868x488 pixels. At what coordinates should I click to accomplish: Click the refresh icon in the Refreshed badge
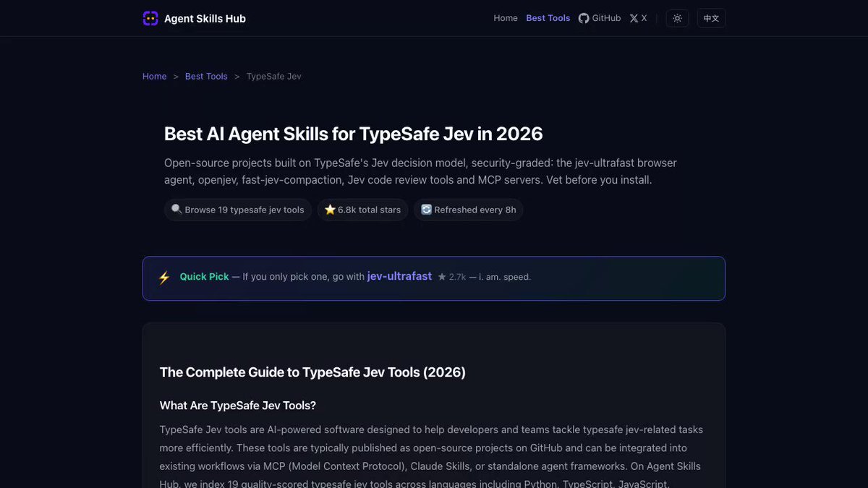(427, 210)
